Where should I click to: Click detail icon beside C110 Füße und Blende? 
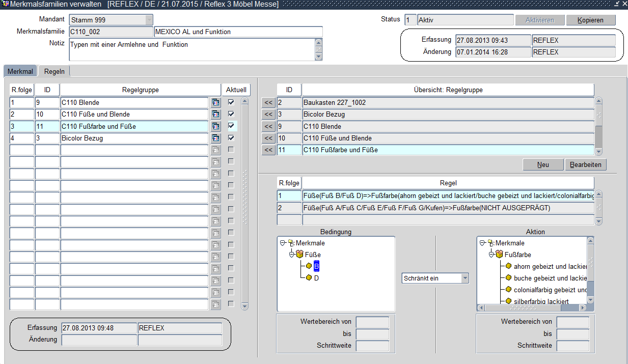click(x=216, y=115)
